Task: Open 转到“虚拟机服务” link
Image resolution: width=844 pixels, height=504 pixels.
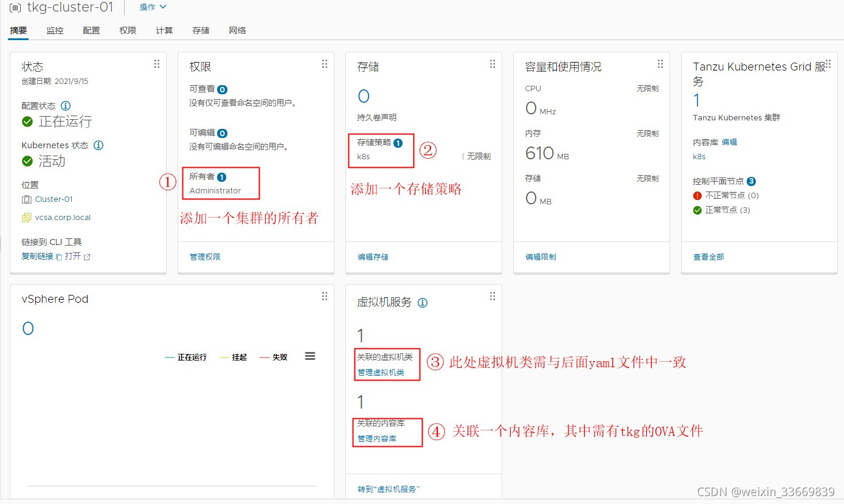Action: click(x=389, y=489)
